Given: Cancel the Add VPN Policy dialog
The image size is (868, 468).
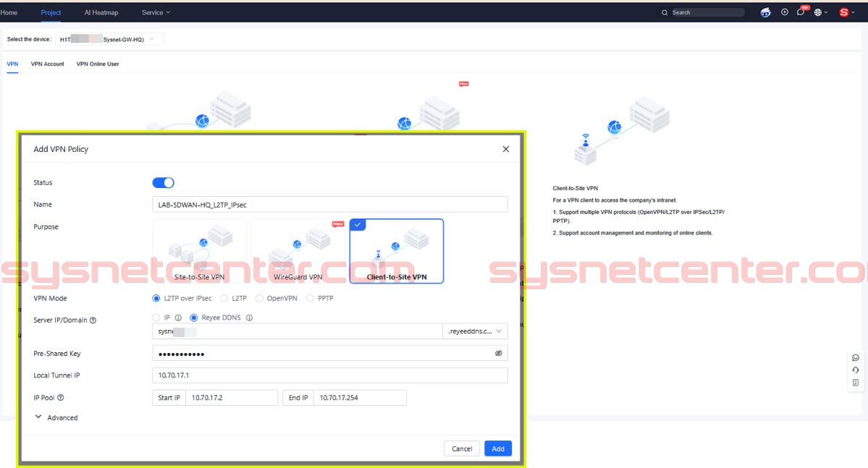Looking at the screenshot, I should pyautogui.click(x=461, y=448).
